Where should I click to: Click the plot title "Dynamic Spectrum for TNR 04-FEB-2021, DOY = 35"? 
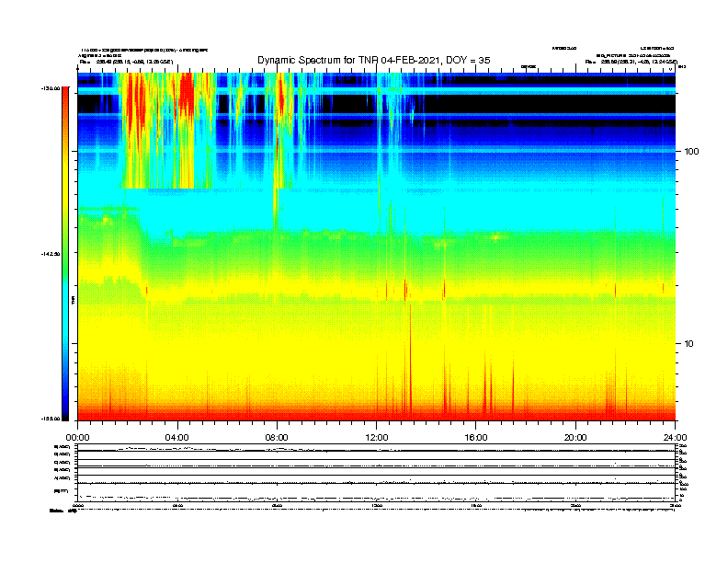point(374,60)
